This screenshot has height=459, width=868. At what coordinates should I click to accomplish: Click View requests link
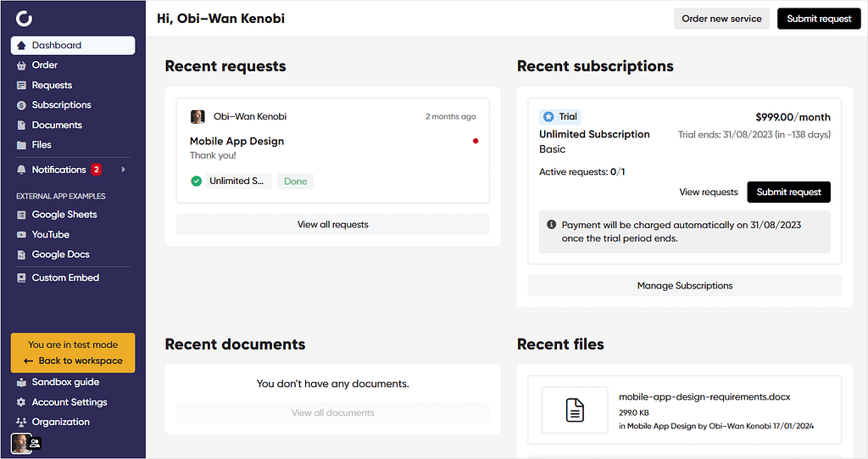pyautogui.click(x=709, y=193)
